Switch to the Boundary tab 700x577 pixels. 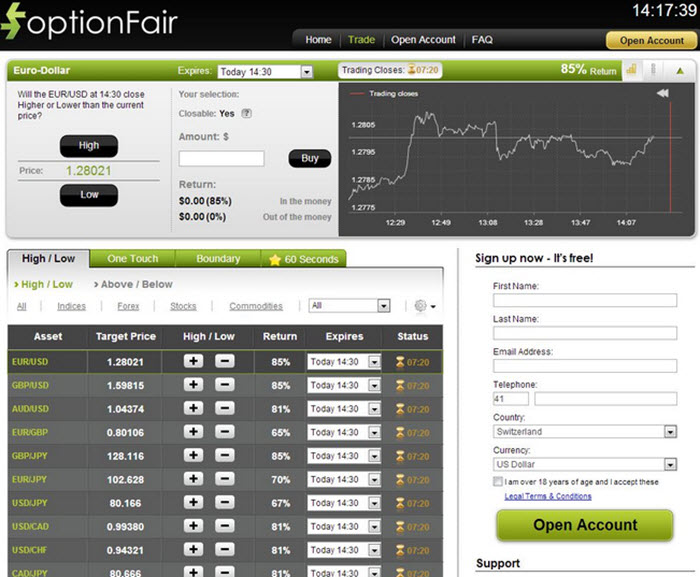218,259
